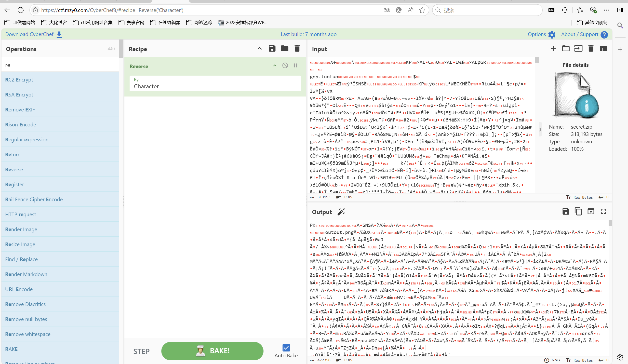Clear input and output trash icon
Screen dimensions: 628x364
(x=591, y=48)
